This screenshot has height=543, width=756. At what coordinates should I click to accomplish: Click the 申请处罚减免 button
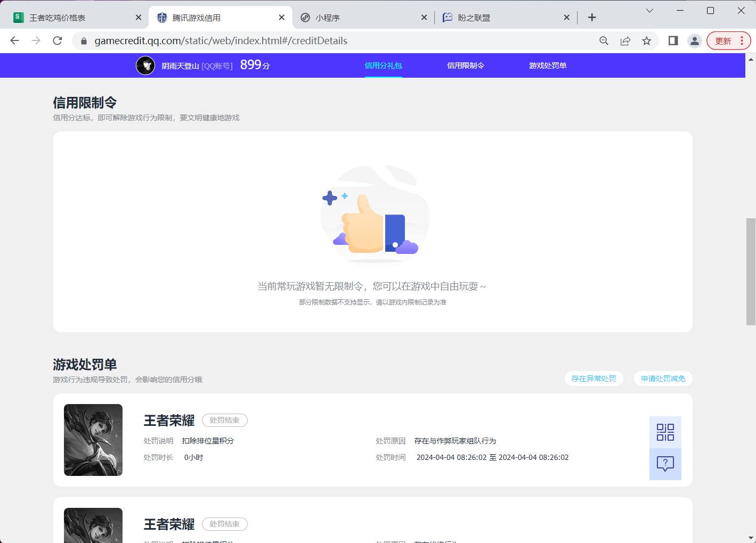(x=662, y=379)
